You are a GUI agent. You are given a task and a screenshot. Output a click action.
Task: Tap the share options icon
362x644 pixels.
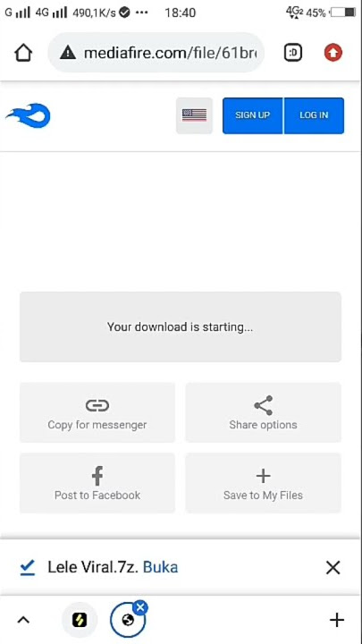click(x=263, y=405)
